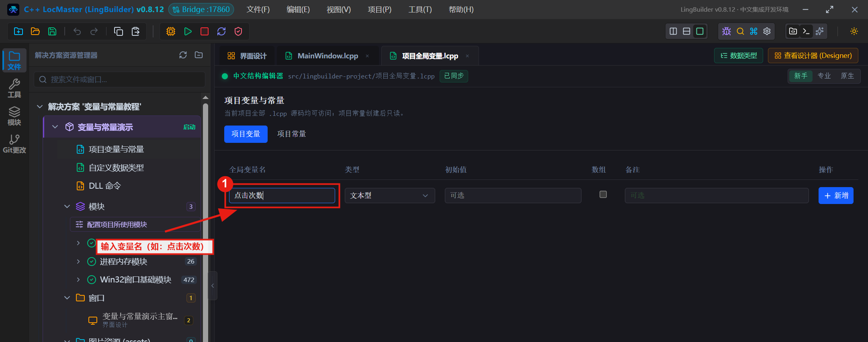Collapse the 窗口 folder node
Viewport: 868px width, 342px height.
coord(67,298)
